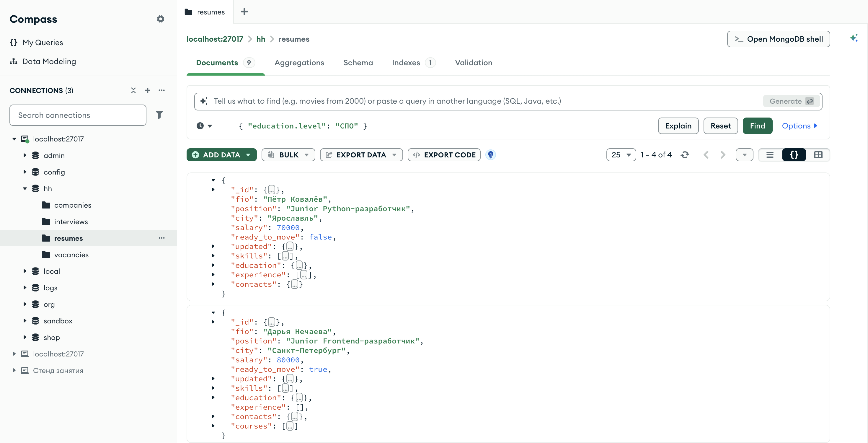Switch to table view toggle
This screenshot has height=443, width=868.
coord(818,155)
